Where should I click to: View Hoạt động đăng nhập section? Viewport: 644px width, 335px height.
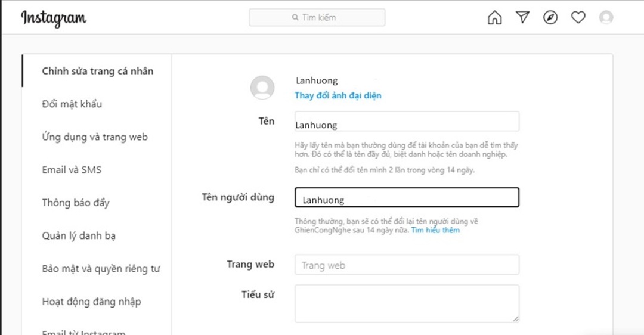(91, 302)
